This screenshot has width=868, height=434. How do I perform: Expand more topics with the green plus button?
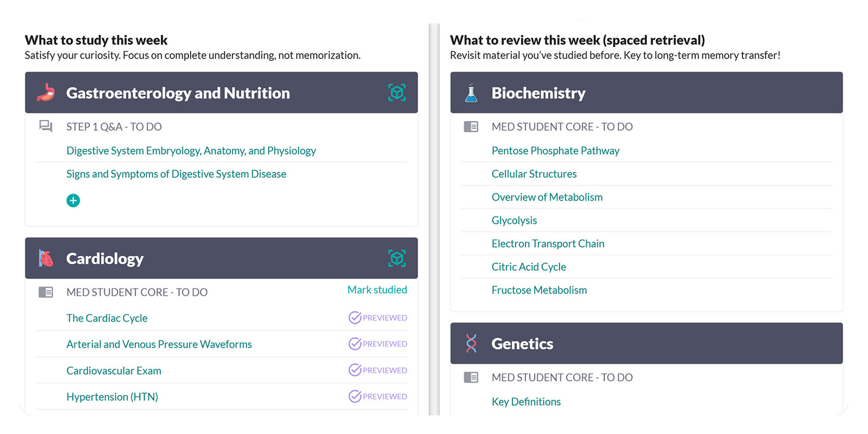coord(73,200)
